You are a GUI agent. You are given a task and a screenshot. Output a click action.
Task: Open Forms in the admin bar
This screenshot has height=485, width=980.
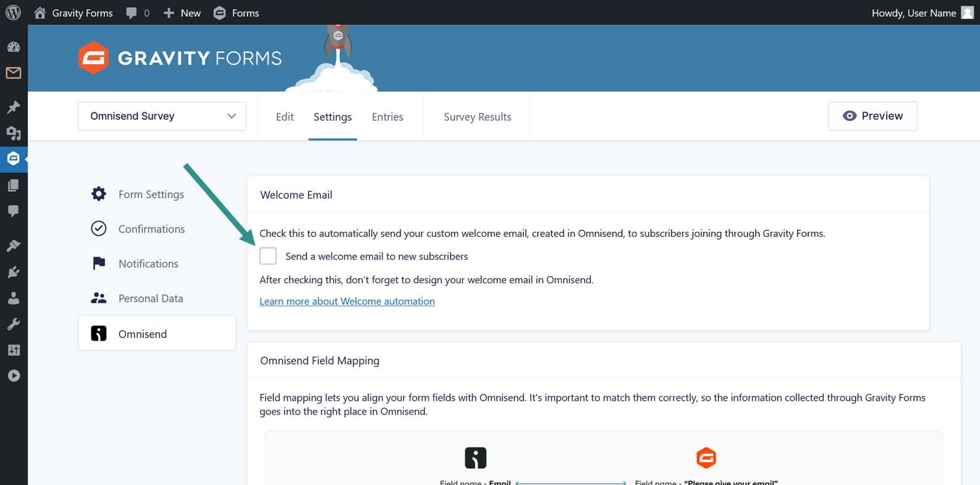237,13
